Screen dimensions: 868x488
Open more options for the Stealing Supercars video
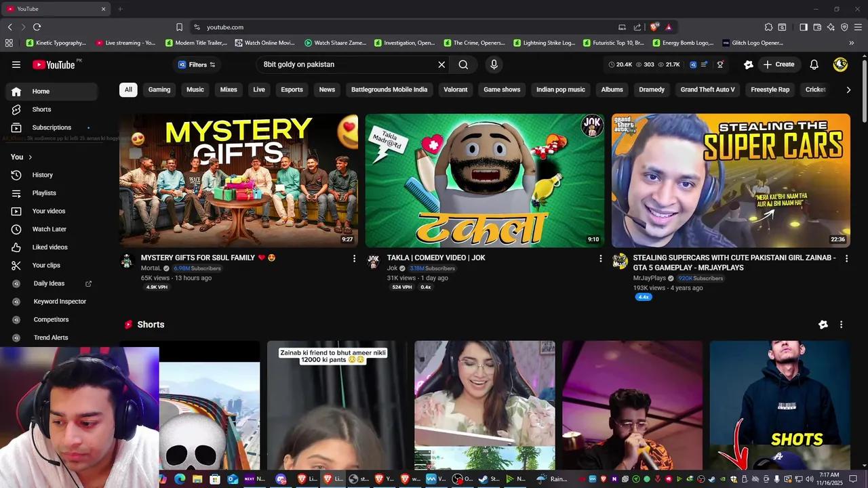[846, 258]
